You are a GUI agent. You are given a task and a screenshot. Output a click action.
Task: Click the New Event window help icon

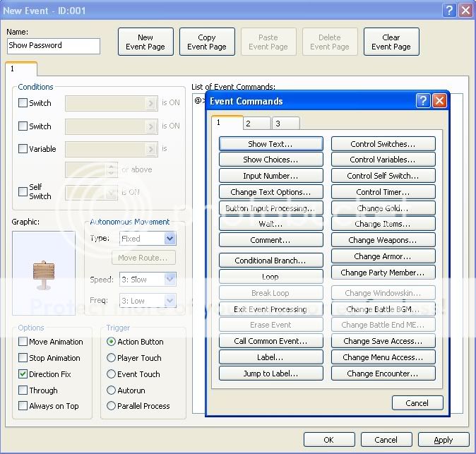(x=449, y=11)
